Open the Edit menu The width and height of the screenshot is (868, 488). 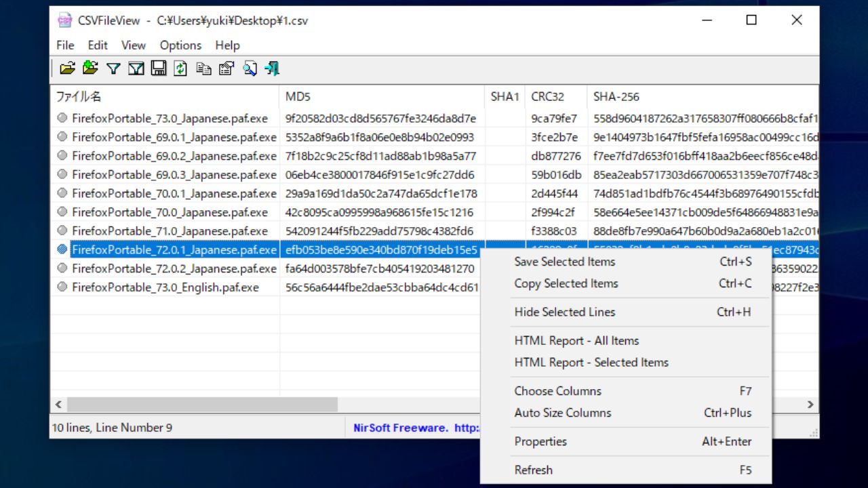pyautogui.click(x=98, y=45)
